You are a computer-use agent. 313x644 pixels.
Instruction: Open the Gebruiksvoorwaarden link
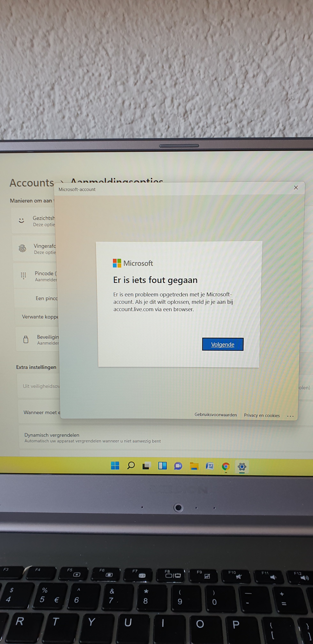tap(215, 414)
